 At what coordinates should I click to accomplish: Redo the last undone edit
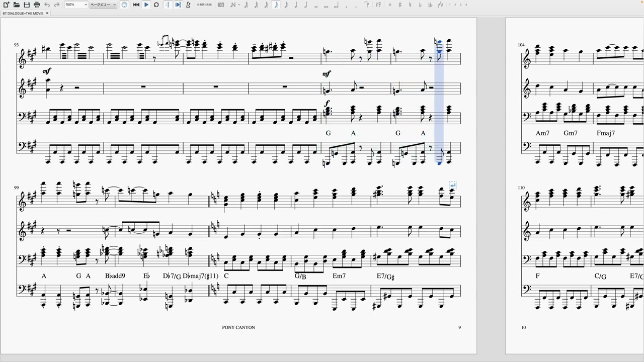[57, 5]
